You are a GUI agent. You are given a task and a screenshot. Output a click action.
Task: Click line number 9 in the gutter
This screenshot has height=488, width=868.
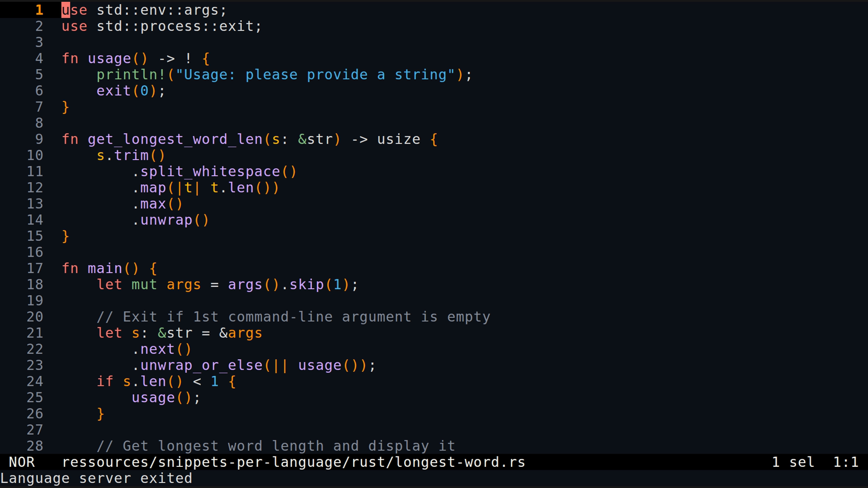click(x=39, y=139)
